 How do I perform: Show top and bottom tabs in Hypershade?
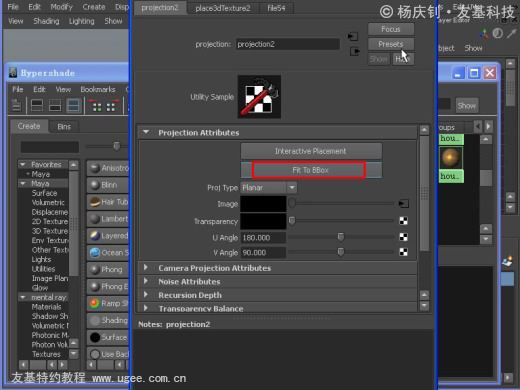click(x=73, y=106)
